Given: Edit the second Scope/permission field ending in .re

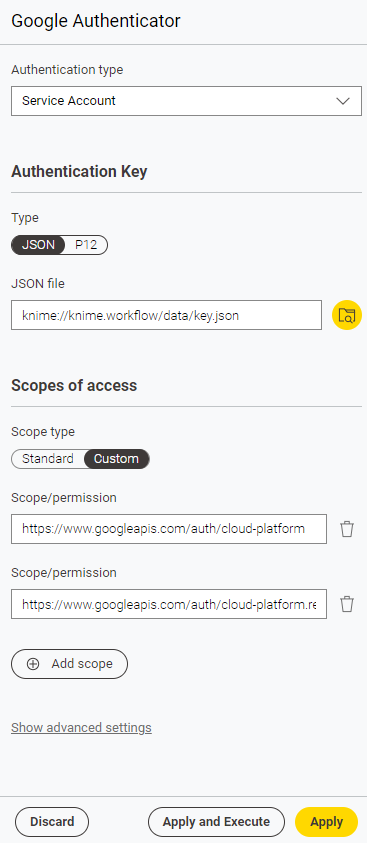Looking at the screenshot, I should 169,604.
